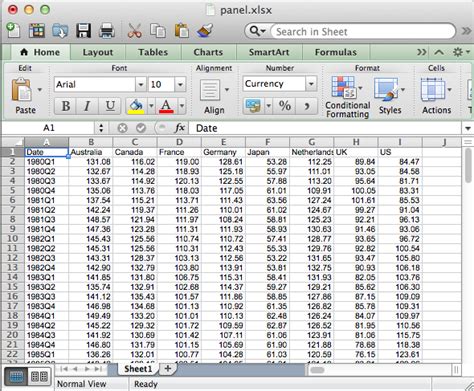Image resolution: width=474 pixels, height=391 pixels.
Task: Click the formula bar containing Date
Action: [x=325, y=128]
